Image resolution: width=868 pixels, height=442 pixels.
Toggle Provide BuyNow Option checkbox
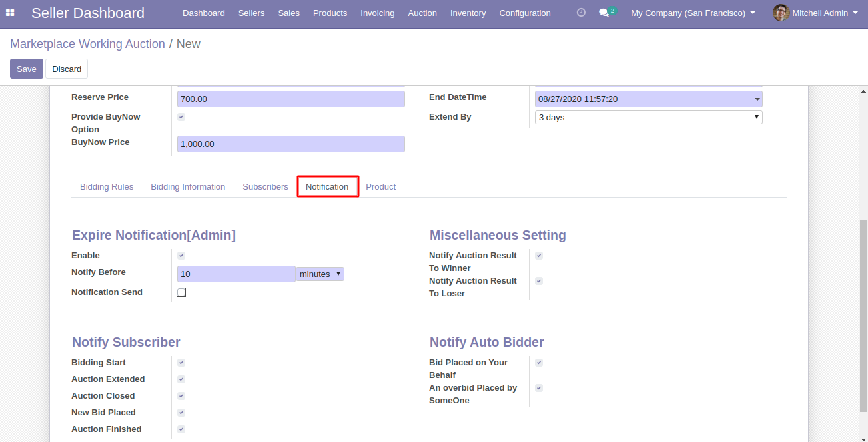click(181, 117)
